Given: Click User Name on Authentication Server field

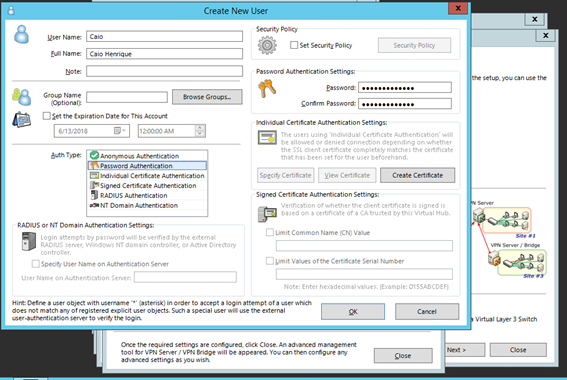Looking at the screenshot, I should pos(185,277).
